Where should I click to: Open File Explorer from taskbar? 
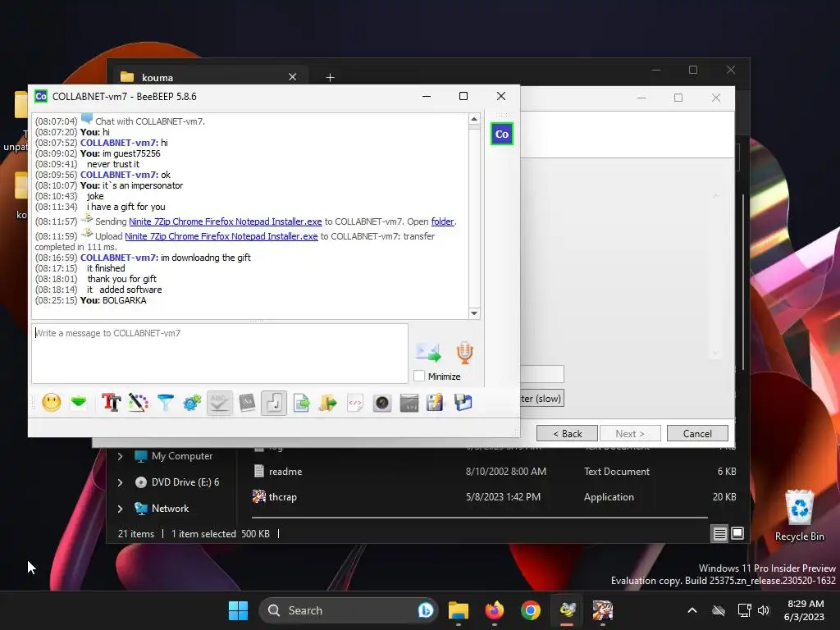(x=458, y=610)
